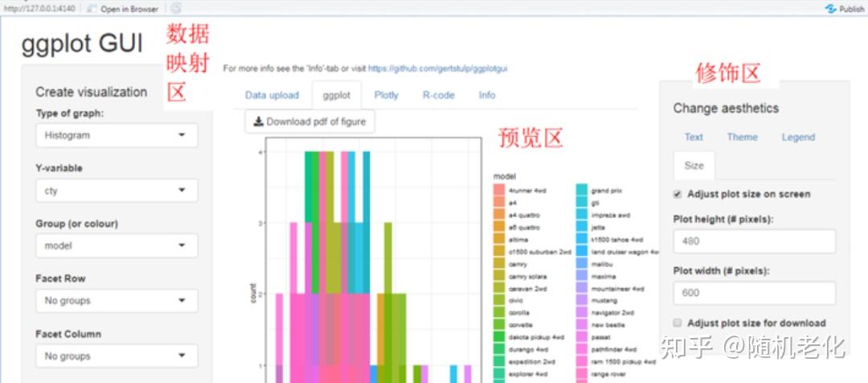Open the Facet Row dropdown

click(x=117, y=300)
